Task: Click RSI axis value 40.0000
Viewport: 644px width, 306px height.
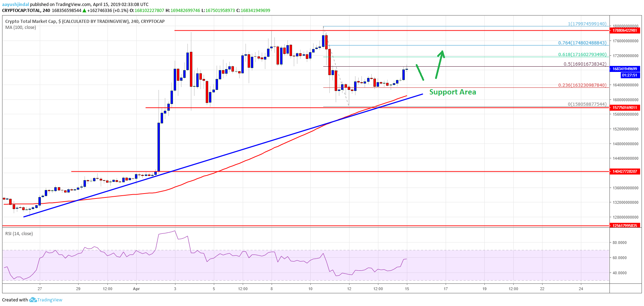Action: tap(620, 273)
